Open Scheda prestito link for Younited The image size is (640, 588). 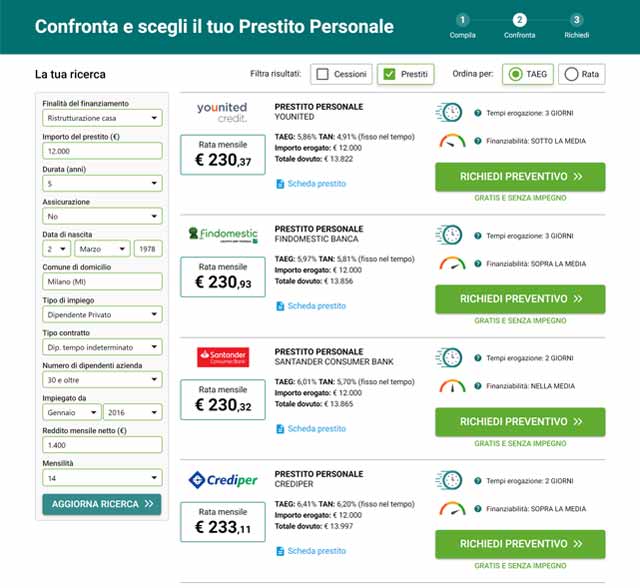tap(311, 184)
